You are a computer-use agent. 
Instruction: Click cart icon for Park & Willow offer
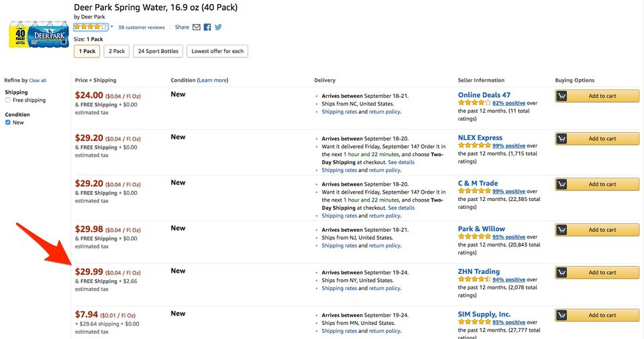coord(561,230)
